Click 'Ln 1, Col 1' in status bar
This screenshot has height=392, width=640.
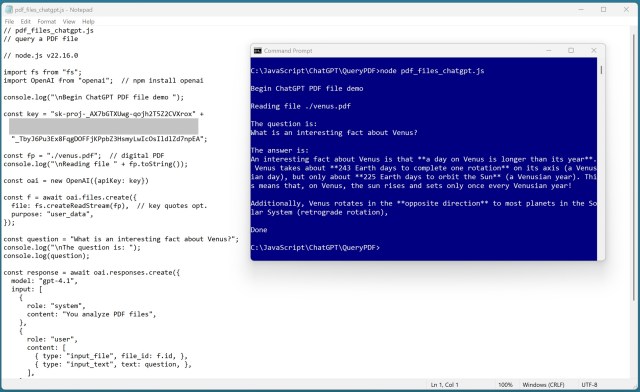pyautogui.click(x=444, y=385)
